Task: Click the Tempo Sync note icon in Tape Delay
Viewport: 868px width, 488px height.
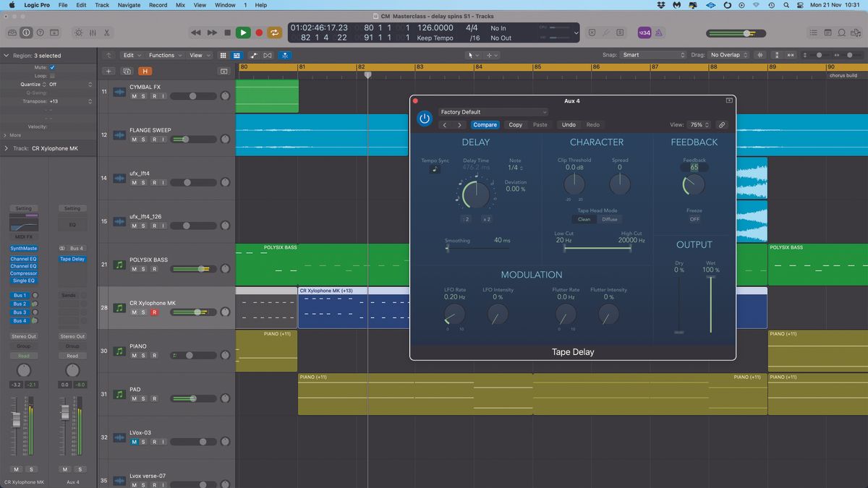Action: click(x=435, y=168)
